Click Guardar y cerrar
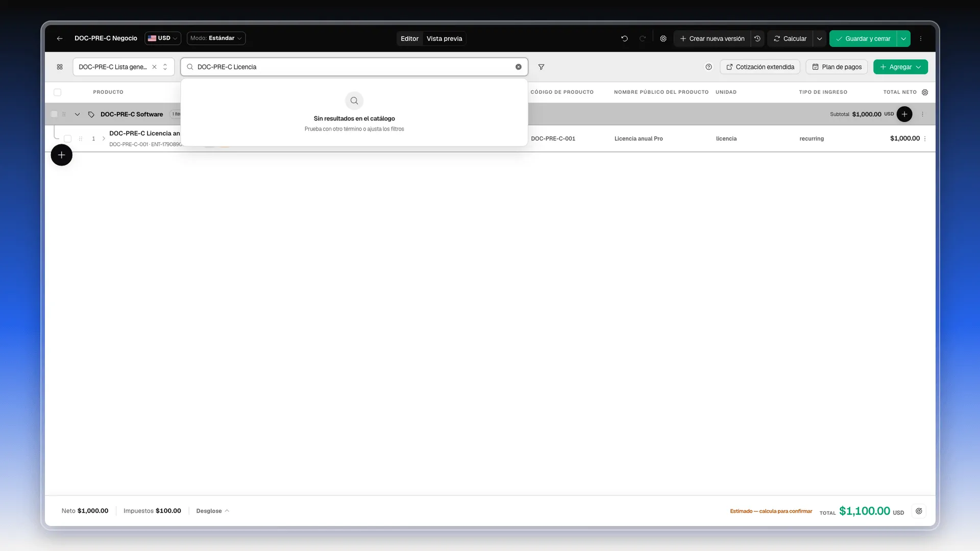This screenshot has width=980, height=551. click(863, 38)
